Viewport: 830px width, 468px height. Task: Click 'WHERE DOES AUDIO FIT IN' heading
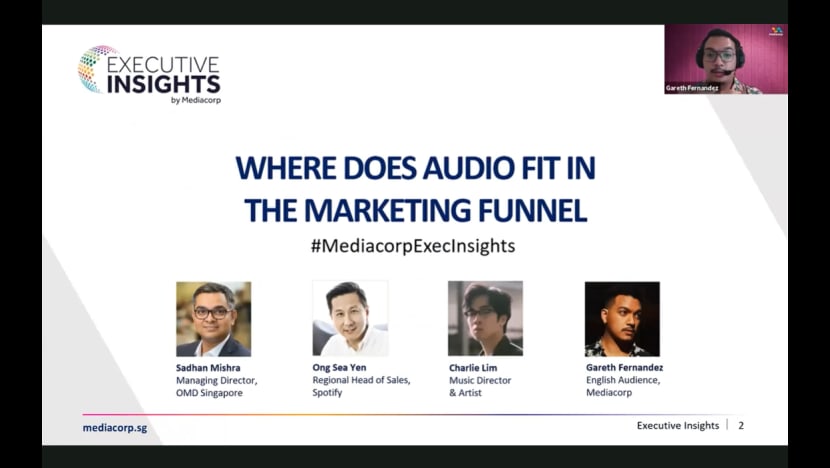pos(416,168)
